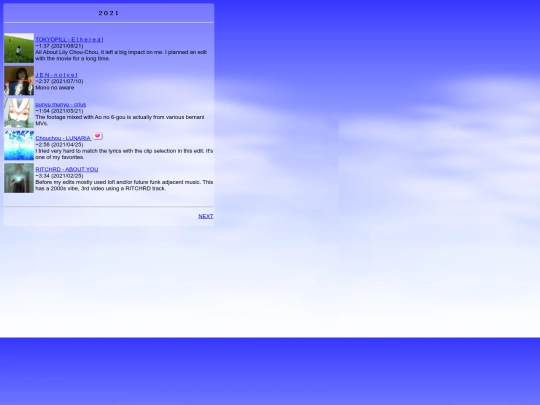This screenshot has width=540, height=405.
Task: Open the RITCHRD - ABOUT YOU link
Action: tap(67, 169)
